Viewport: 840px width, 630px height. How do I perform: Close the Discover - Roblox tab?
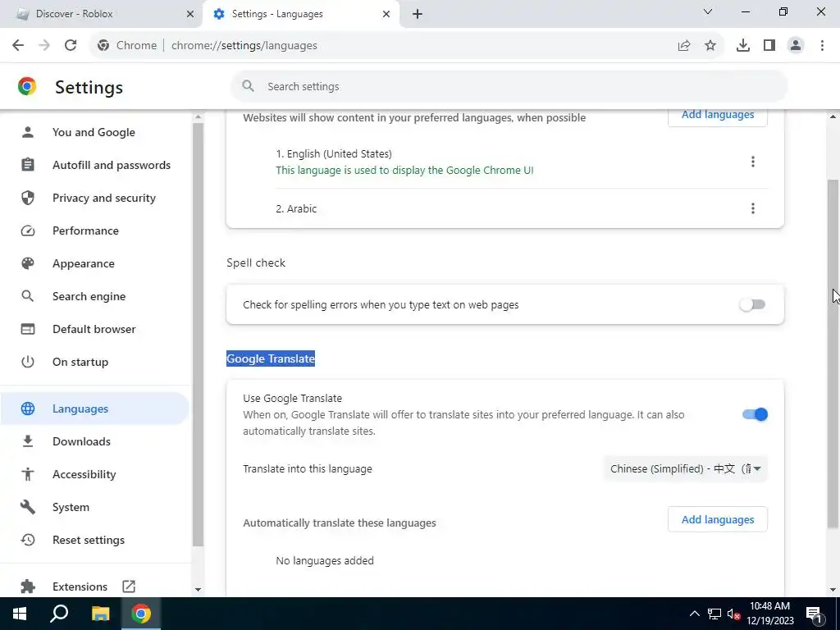190,14
